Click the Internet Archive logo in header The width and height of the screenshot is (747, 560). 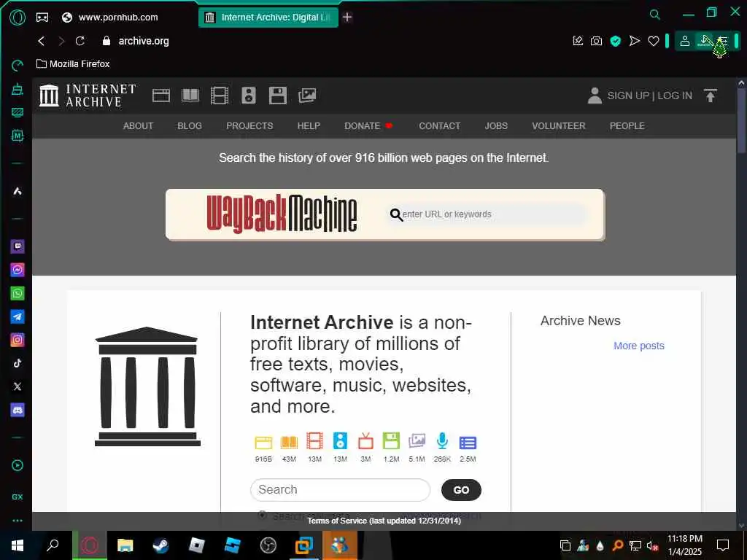pyautogui.click(x=88, y=96)
